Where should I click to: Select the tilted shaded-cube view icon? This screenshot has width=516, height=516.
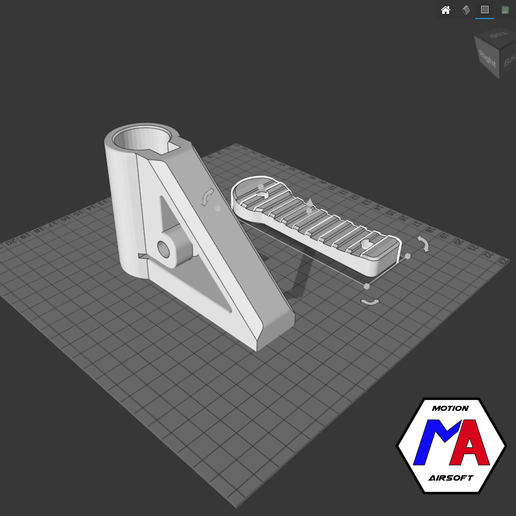pyautogui.click(x=466, y=10)
